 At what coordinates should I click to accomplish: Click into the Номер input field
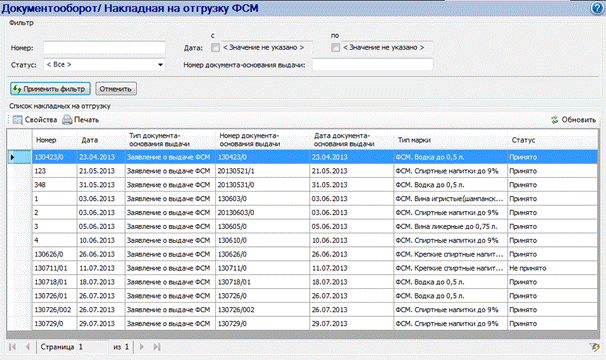click(x=104, y=48)
